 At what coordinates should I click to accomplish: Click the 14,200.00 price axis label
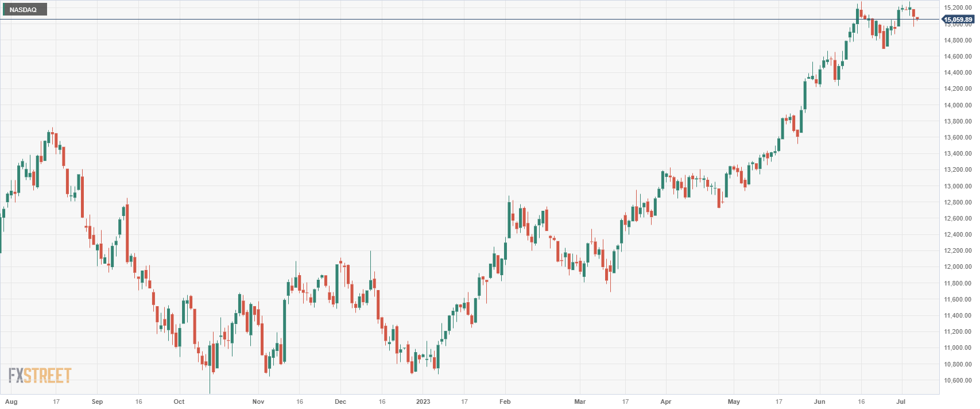(958, 88)
